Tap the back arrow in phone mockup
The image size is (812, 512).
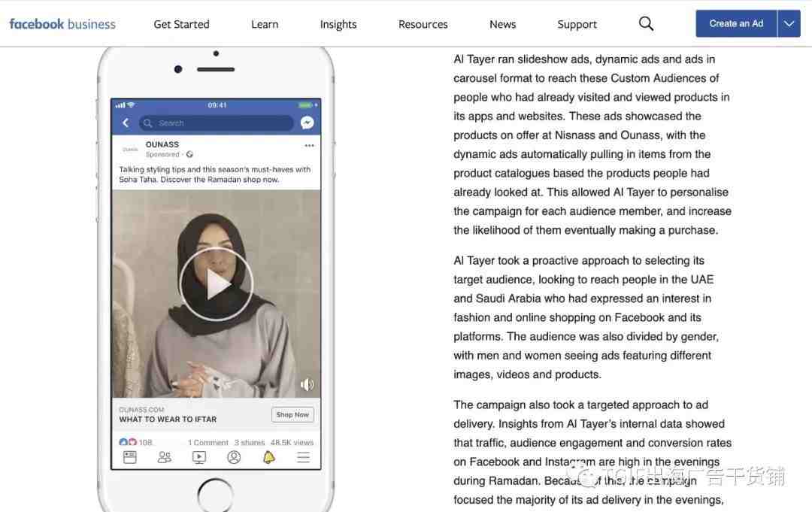126,123
